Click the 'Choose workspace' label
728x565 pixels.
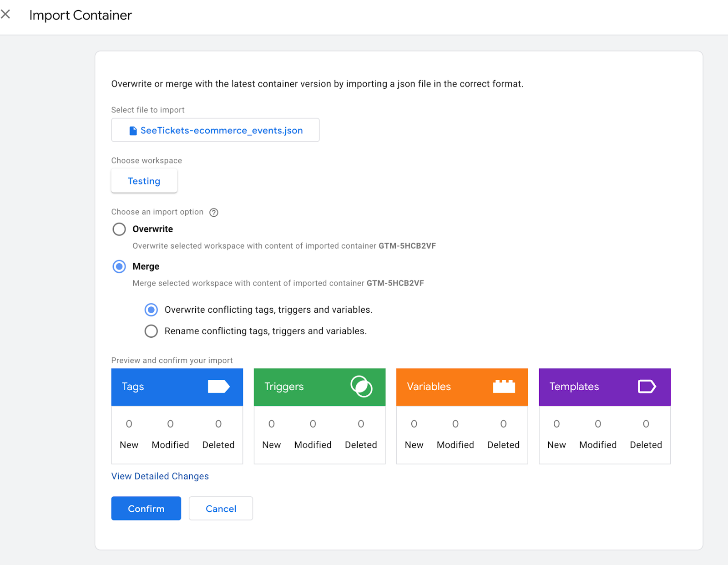click(147, 161)
